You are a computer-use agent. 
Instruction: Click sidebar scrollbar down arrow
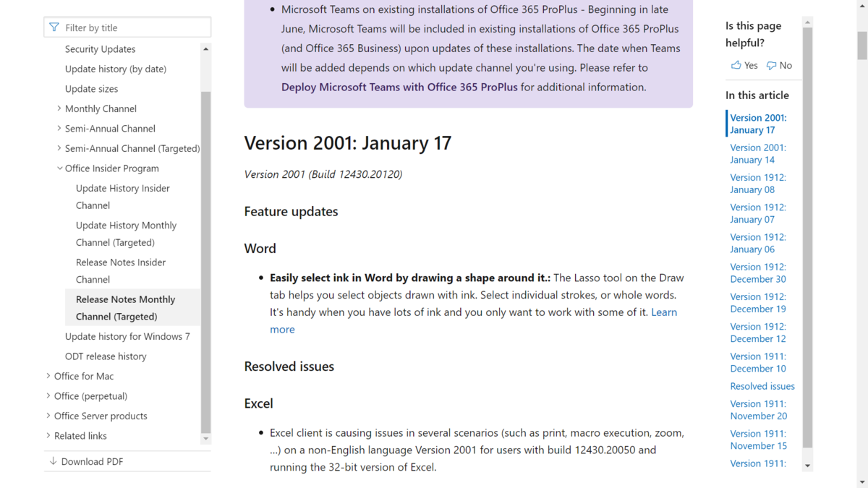[x=205, y=438]
